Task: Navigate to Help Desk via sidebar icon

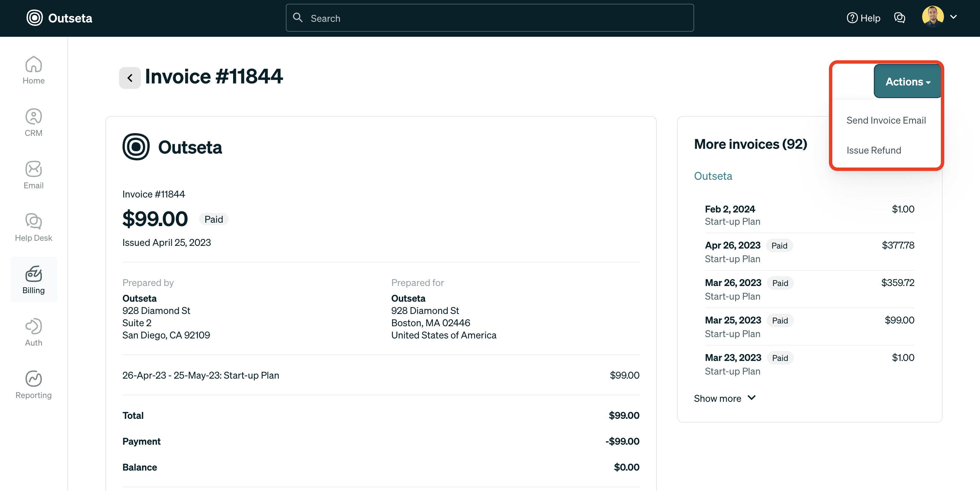Action: pyautogui.click(x=33, y=227)
